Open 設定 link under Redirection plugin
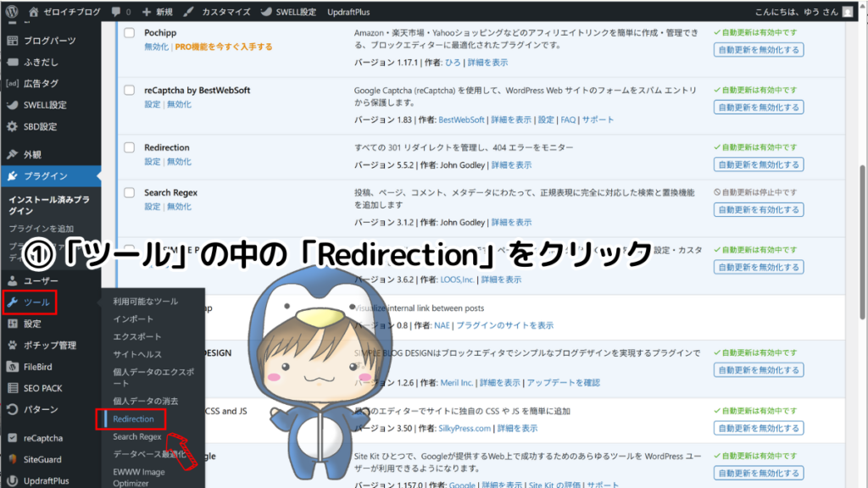 [153, 162]
